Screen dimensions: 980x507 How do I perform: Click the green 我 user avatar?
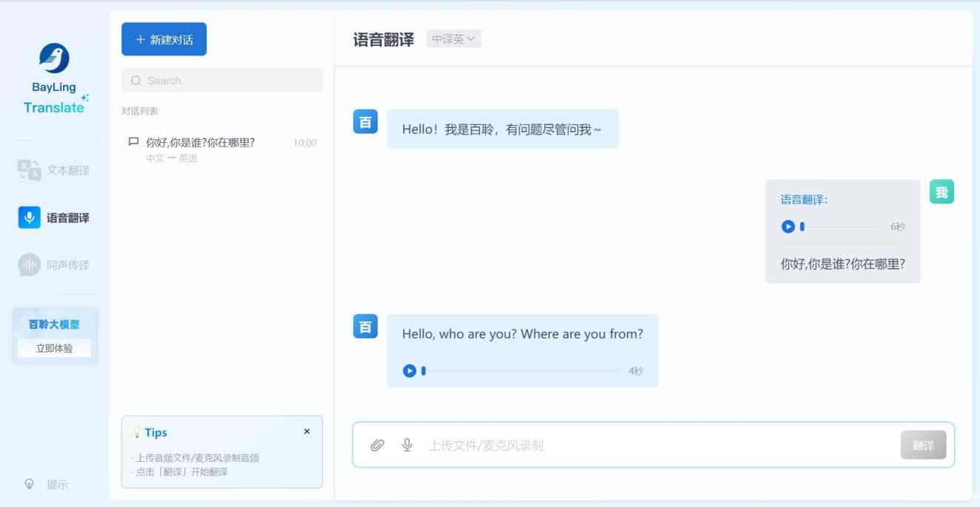[x=941, y=192]
